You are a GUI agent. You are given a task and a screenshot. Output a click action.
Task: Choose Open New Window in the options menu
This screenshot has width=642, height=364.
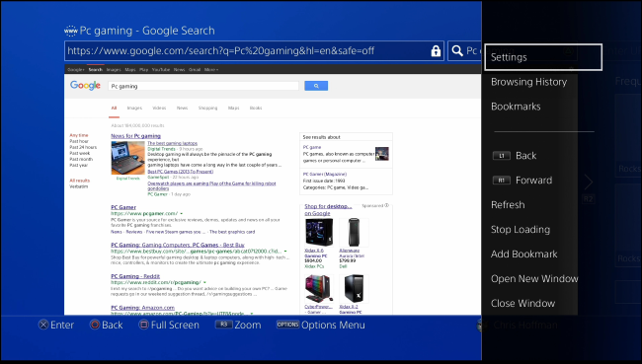pos(534,279)
